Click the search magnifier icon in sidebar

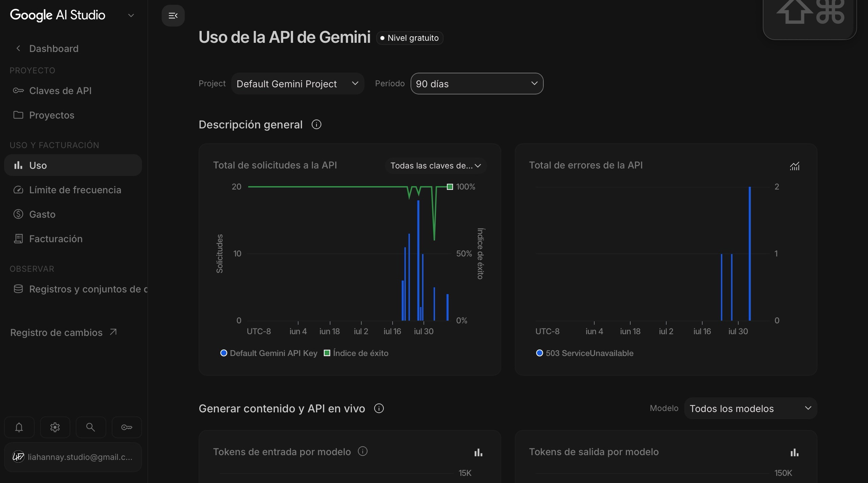click(x=91, y=427)
